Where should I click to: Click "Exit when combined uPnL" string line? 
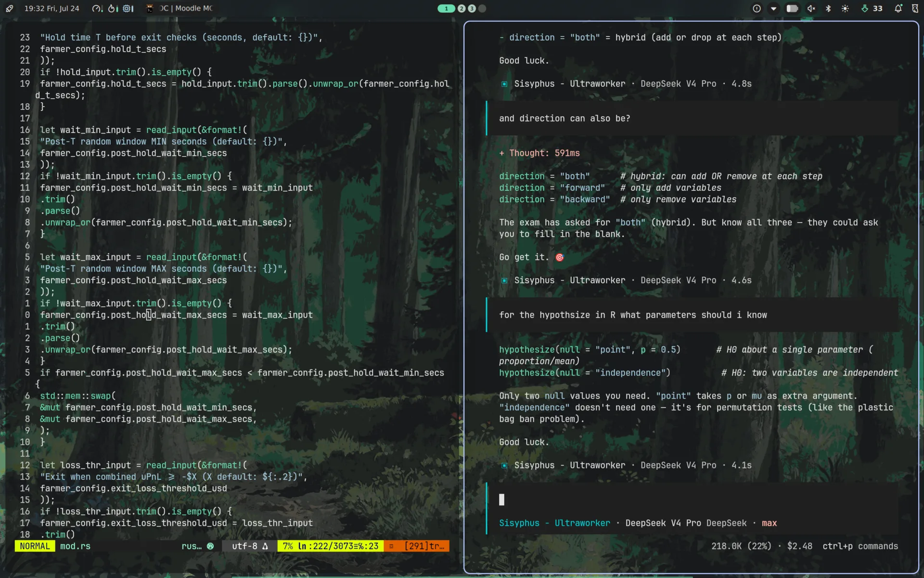tap(174, 477)
